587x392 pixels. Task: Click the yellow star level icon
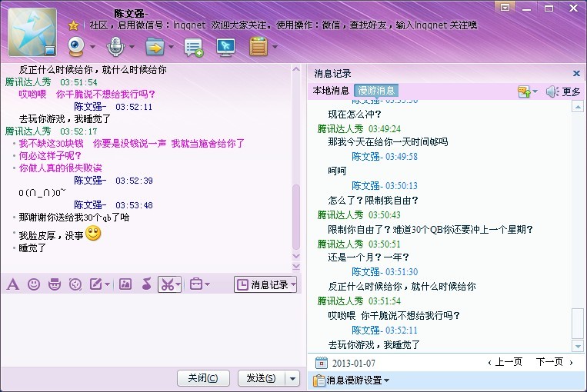pyautogui.click(x=73, y=25)
